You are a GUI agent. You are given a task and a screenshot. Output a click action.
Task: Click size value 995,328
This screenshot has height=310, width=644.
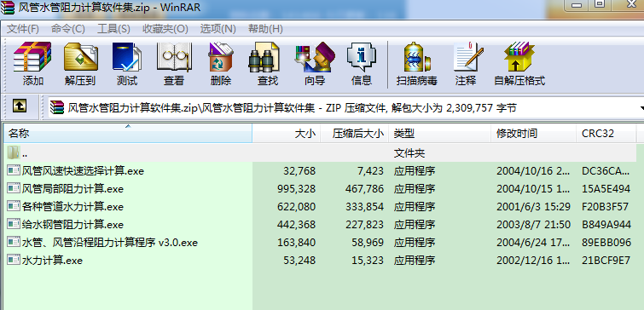[x=296, y=188]
